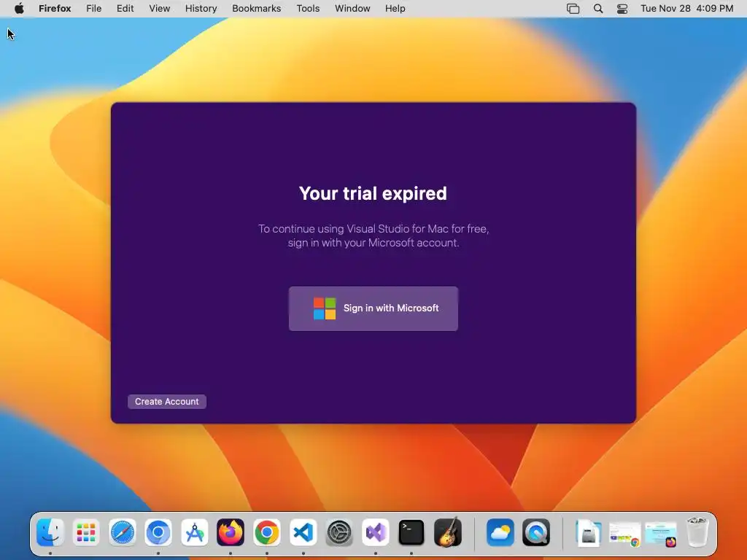747x560 pixels.
Task: Open the File menu
Action: coord(94,9)
